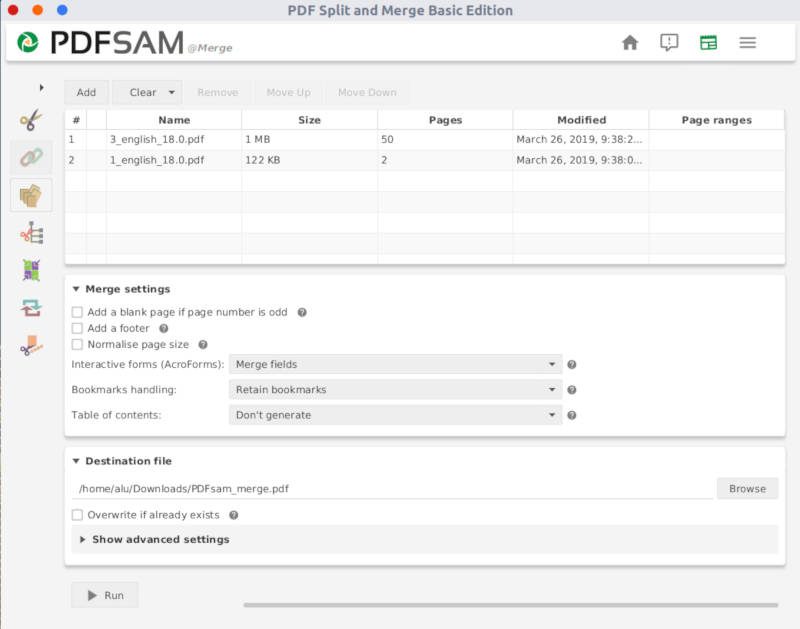Open the Table of contents dropdown
The image size is (800, 629).
point(395,415)
